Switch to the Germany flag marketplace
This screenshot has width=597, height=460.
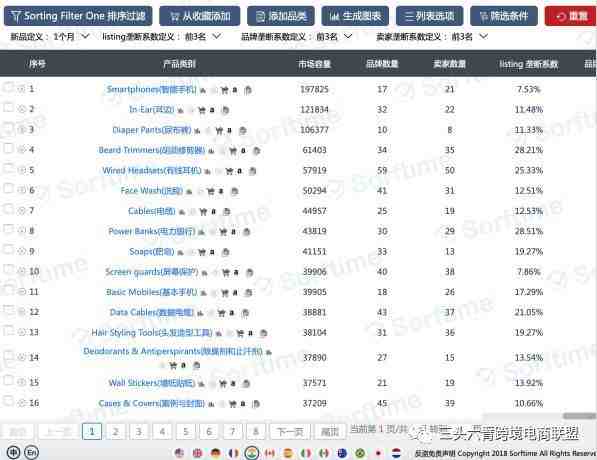[x=215, y=453]
